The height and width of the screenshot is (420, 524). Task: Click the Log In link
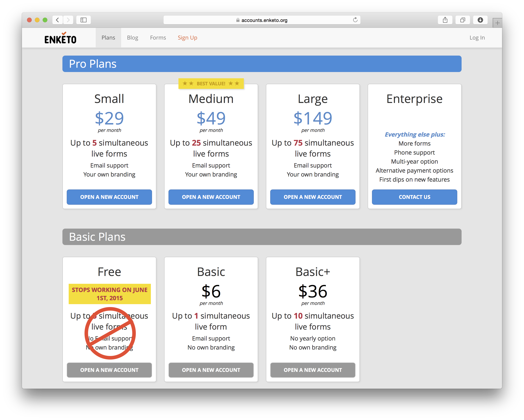pyautogui.click(x=477, y=38)
